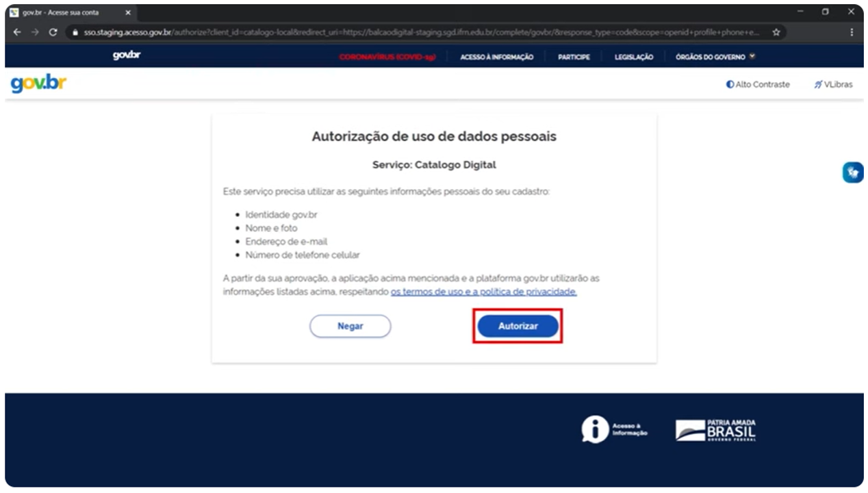
Task: Click the Pátria Amada Brasil footer logo
Action: tap(715, 430)
